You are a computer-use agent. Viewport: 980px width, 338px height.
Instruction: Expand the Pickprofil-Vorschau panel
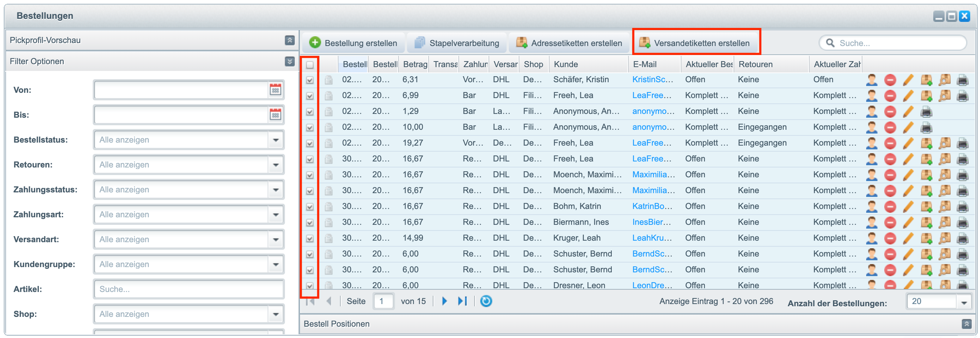click(289, 40)
